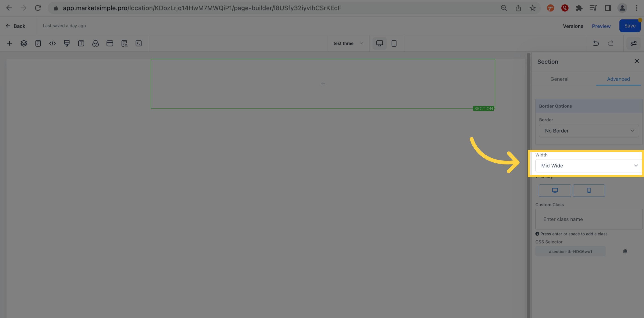Open the Layers panel icon
Viewport: 644px width, 318px height.
tap(23, 43)
